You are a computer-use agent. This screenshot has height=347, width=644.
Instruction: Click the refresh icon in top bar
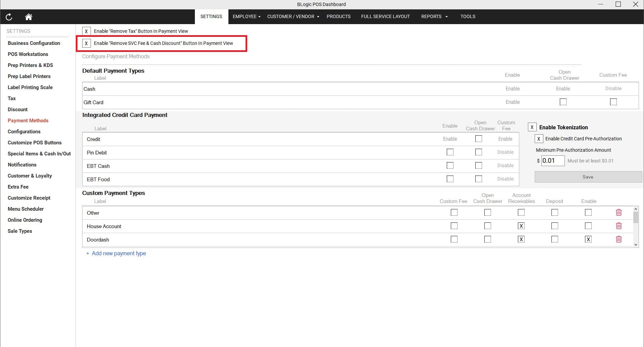click(x=9, y=17)
